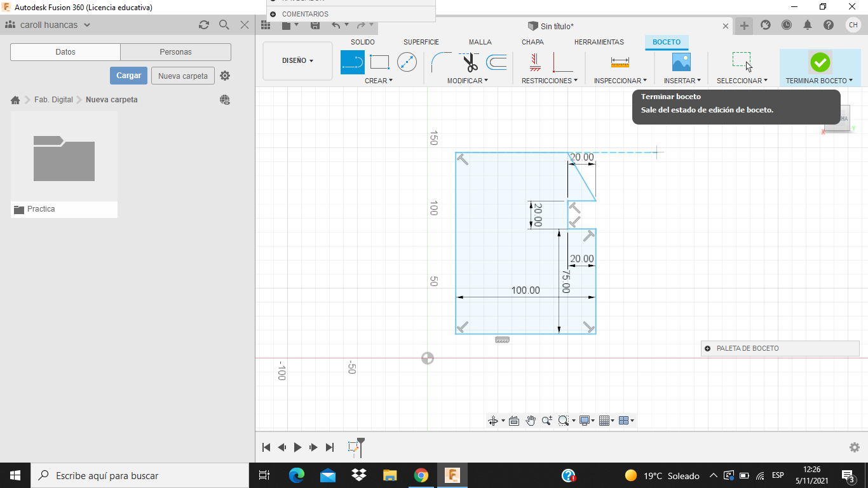Open a new design tab with plus

click(744, 25)
